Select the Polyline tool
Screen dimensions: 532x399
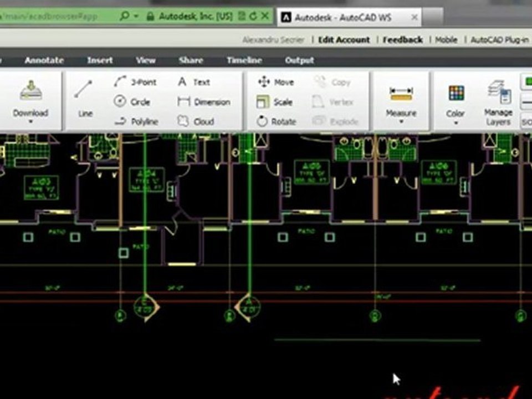click(136, 121)
